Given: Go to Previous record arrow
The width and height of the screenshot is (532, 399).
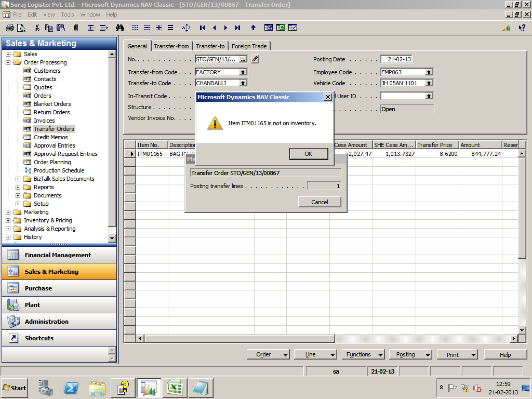Looking at the screenshot, I should (x=215, y=28).
